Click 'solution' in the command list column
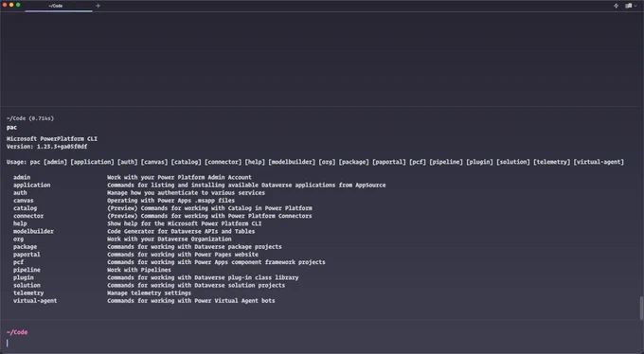The width and height of the screenshot is (644, 354). click(x=27, y=285)
